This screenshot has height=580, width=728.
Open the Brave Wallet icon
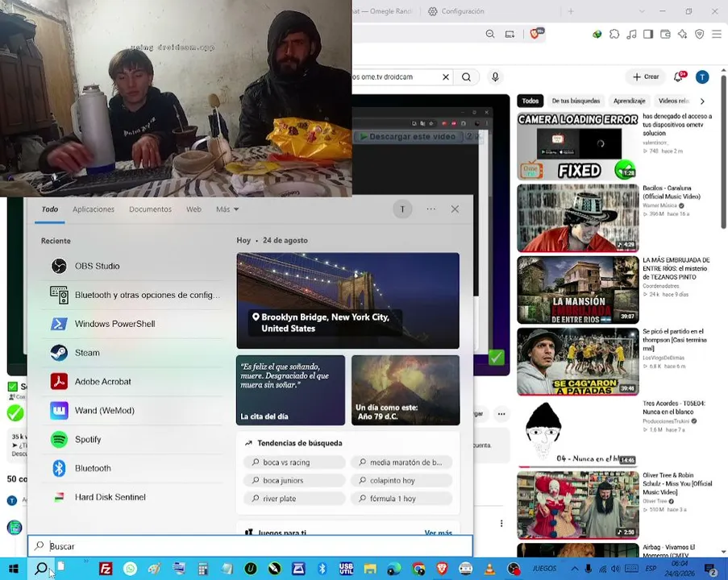665,34
